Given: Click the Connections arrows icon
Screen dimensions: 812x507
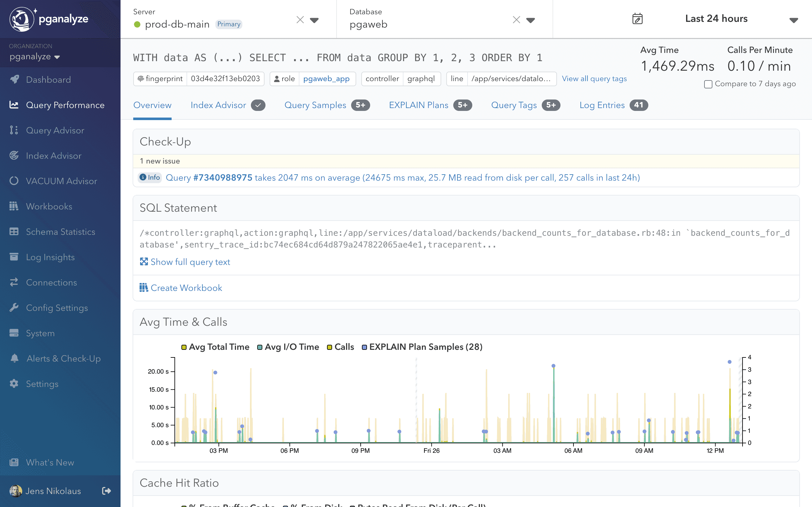Looking at the screenshot, I should (x=14, y=282).
